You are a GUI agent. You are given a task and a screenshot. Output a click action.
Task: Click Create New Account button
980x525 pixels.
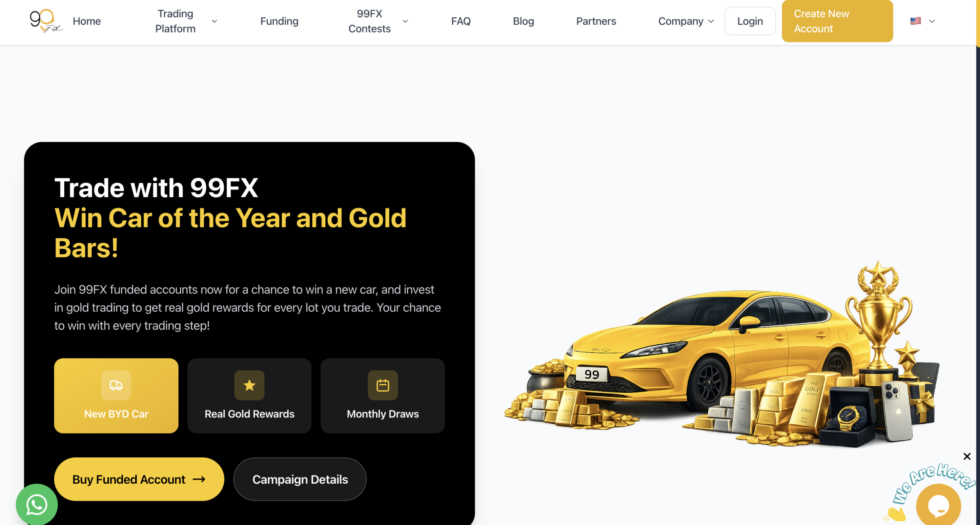point(837,21)
